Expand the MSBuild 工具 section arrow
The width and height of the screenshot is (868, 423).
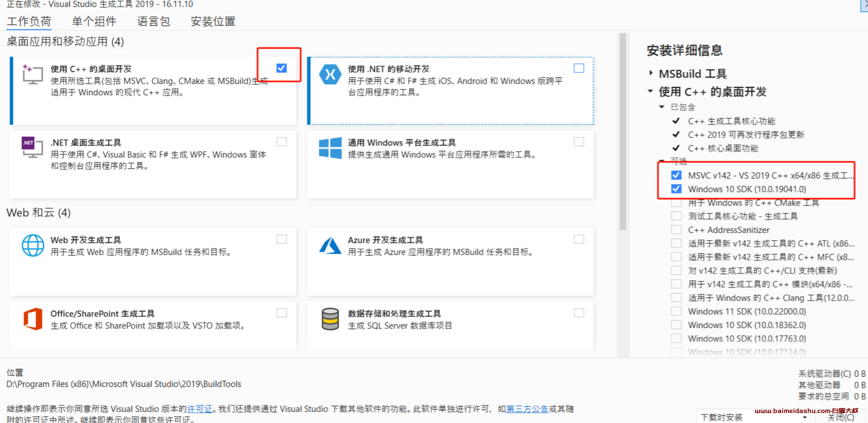[651, 73]
